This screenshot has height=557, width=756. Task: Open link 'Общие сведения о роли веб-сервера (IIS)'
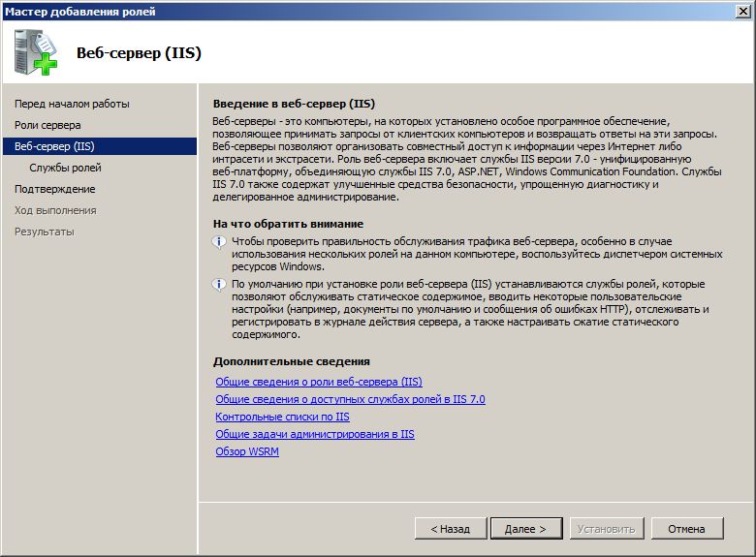319,382
